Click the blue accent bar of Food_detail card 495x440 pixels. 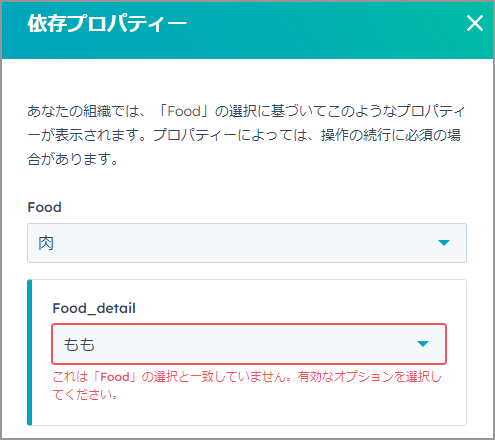click(x=29, y=352)
